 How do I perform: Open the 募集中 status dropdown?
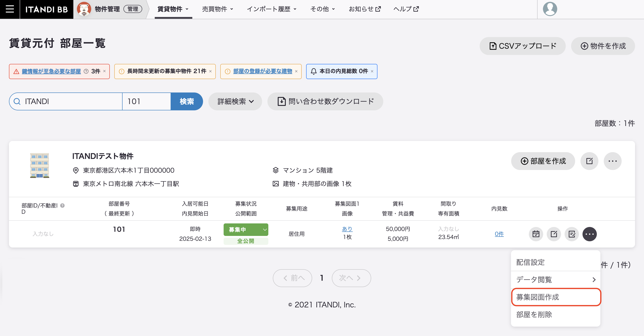[246, 230]
